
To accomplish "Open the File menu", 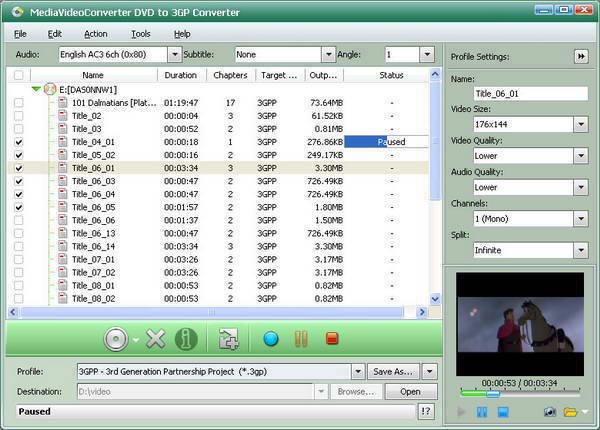I will point(20,34).
